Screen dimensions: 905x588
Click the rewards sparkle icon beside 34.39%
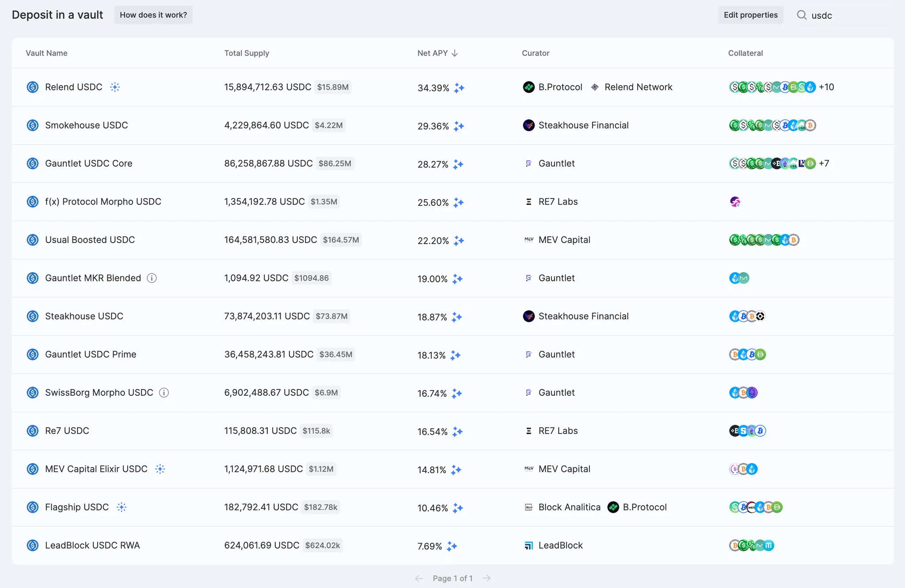[459, 88]
